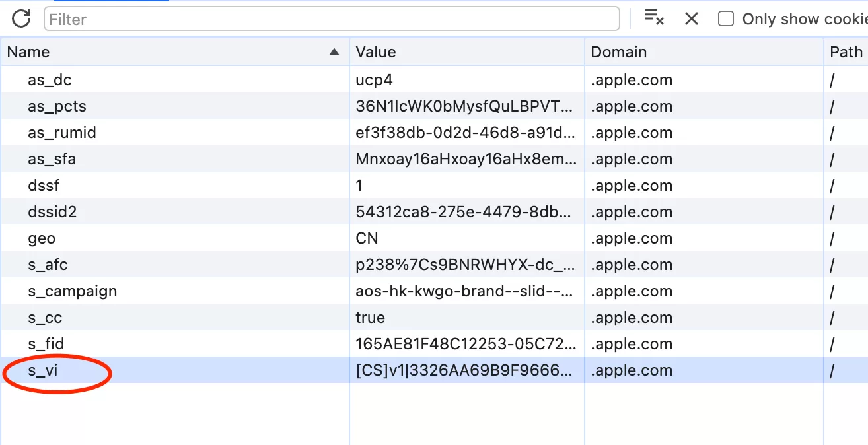Screen dimensions: 868x445
Task: Click the .apple.com domain in geo row
Action: pyautogui.click(x=632, y=238)
